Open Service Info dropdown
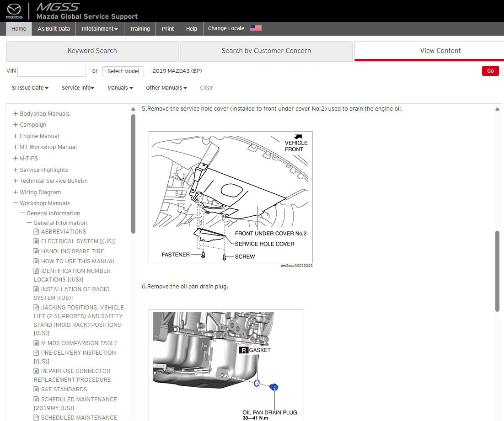 [78, 88]
